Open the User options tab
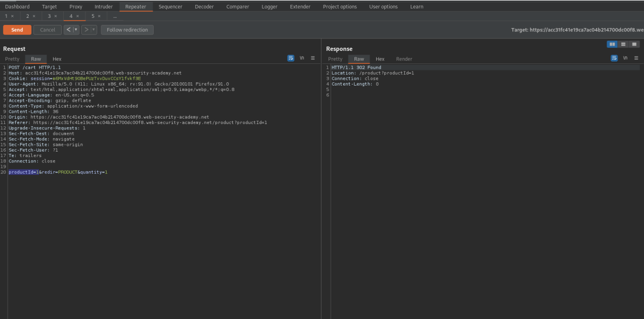Viewport: 644px width, 319px height. click(x=383, y=6)
